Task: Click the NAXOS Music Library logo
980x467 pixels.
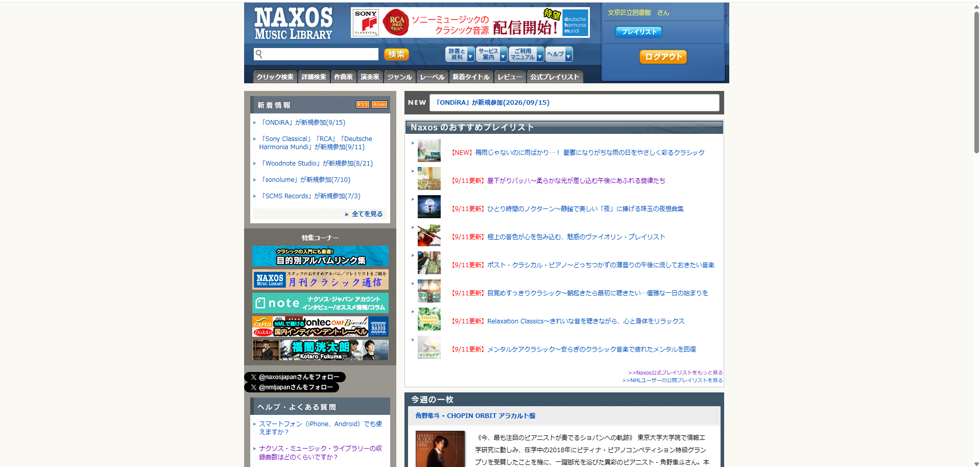Action: click(293, 24)
